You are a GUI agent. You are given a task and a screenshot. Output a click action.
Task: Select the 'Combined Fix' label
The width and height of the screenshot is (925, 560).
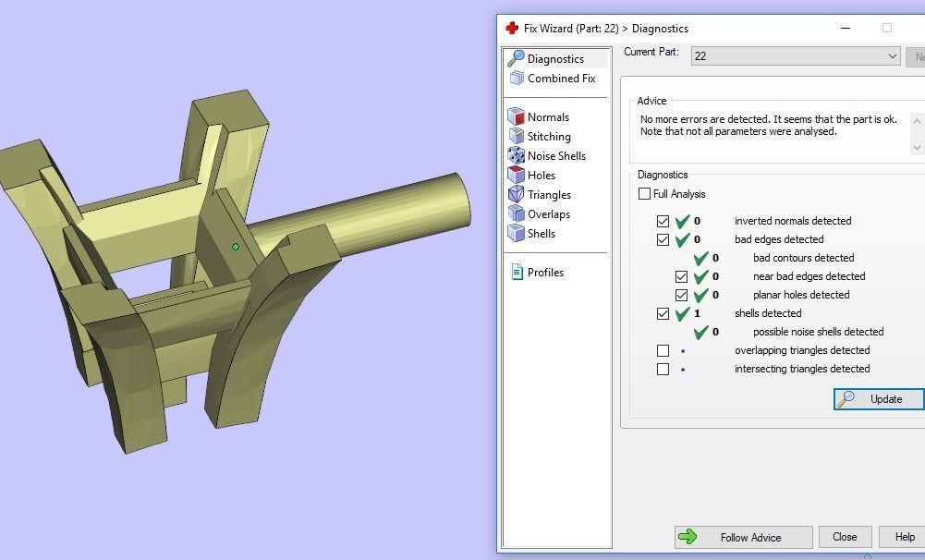coord(562,78)
